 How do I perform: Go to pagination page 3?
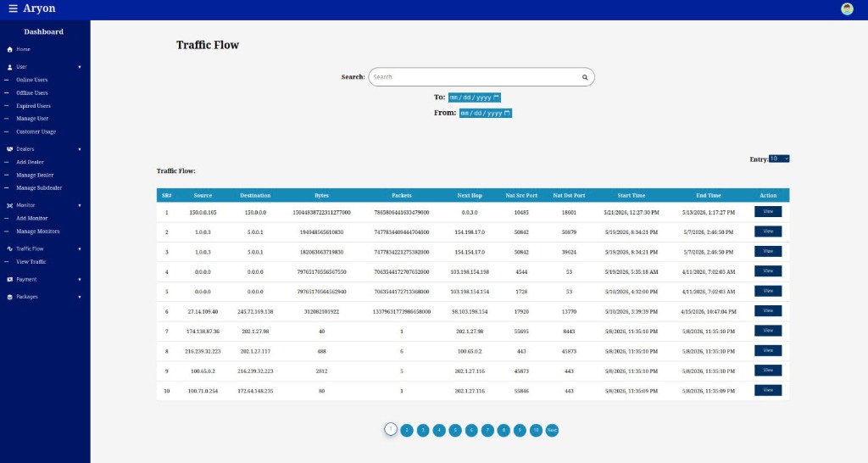pos(423,430)
